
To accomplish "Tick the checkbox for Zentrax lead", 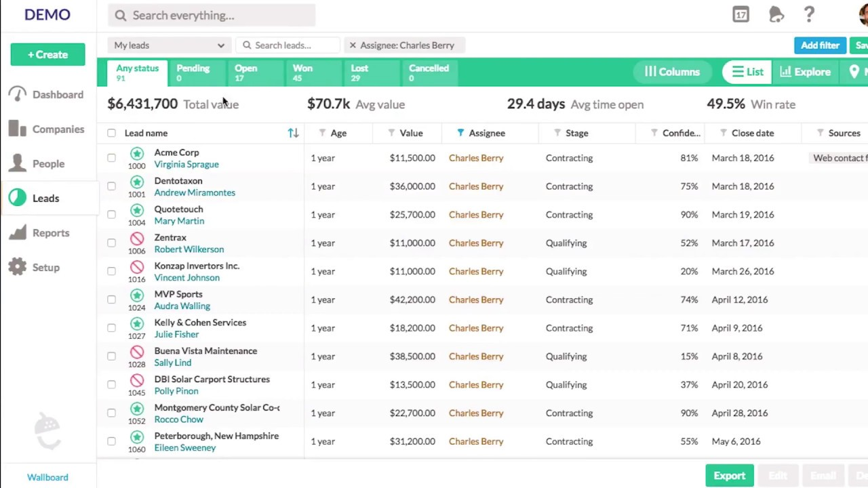I will click(111, 243).
